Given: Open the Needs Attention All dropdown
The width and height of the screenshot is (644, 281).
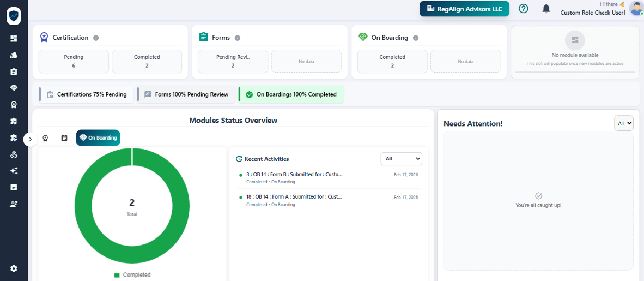Looking at the screenshot, I should click(624, 123).
